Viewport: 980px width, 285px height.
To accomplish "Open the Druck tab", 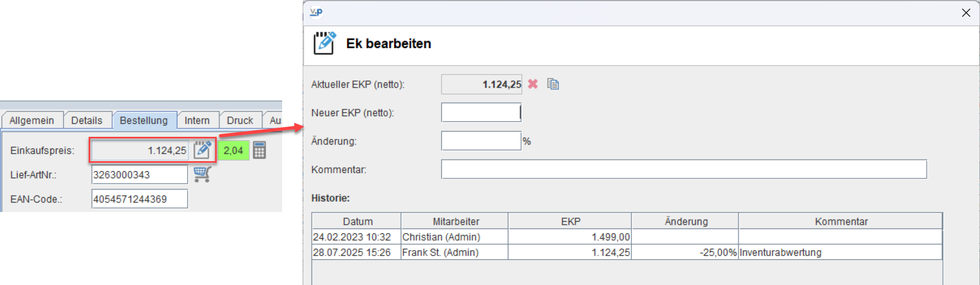I will coord(240,120).
